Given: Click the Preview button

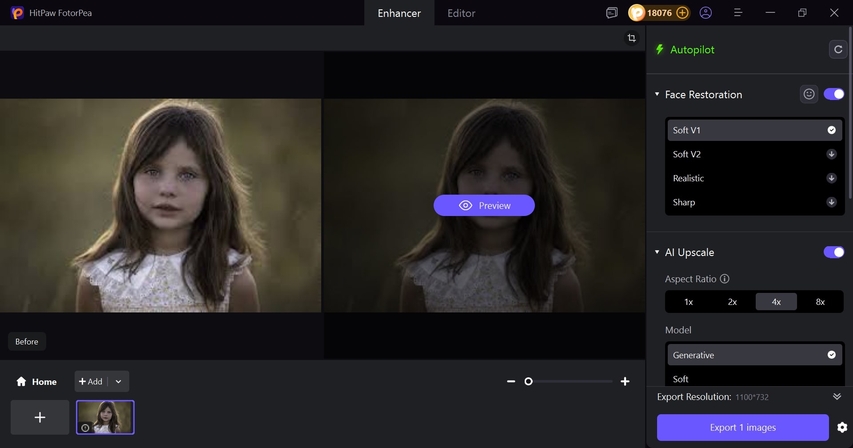Looking at the screenshot, I should coord(484,205).
